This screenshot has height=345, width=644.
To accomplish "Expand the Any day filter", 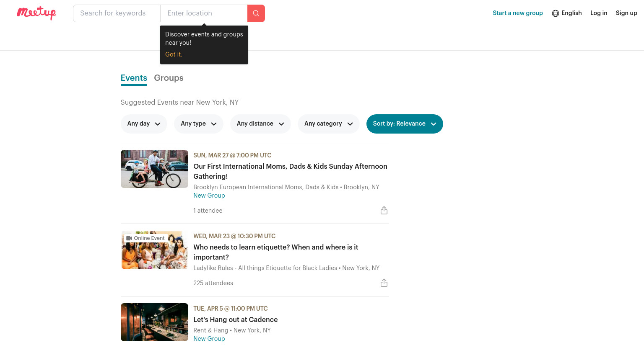I will point(144,124).
